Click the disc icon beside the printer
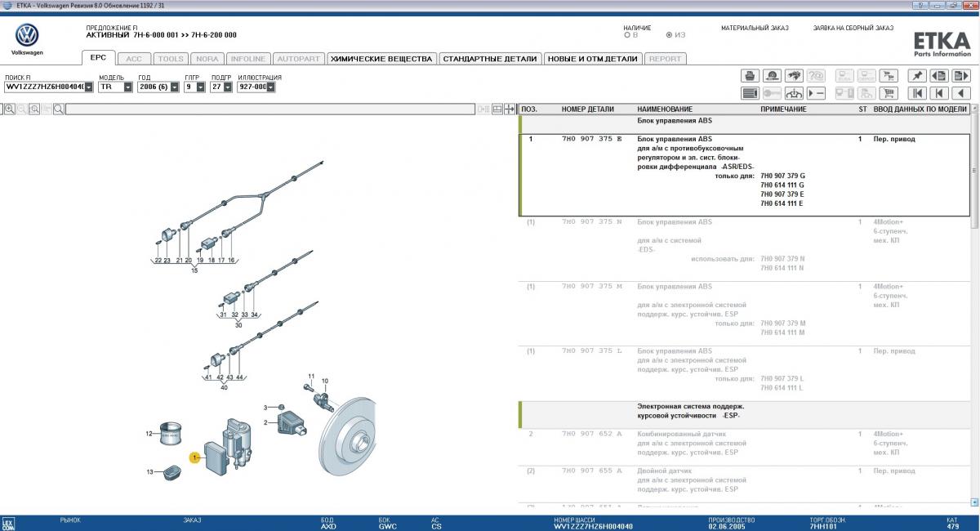 point(772,75)
